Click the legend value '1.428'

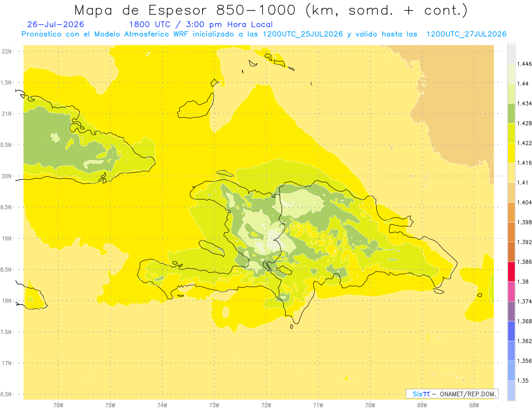(524, 123)
